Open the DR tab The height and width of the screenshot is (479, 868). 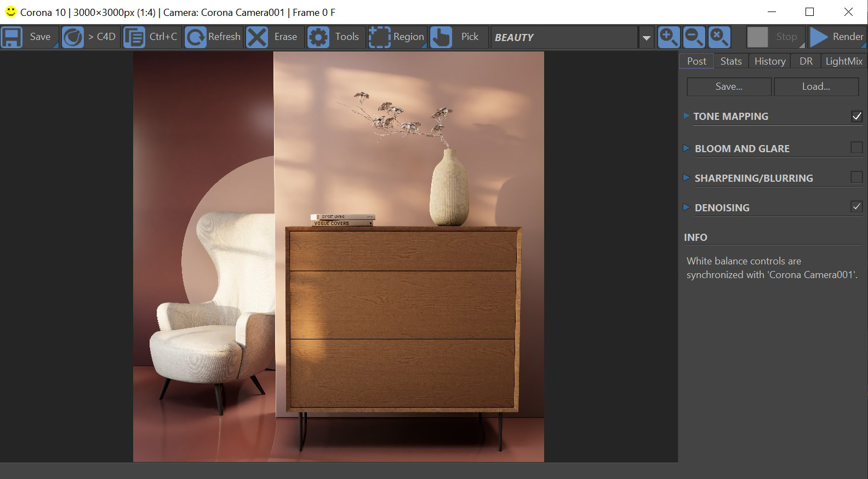(806, 61)
